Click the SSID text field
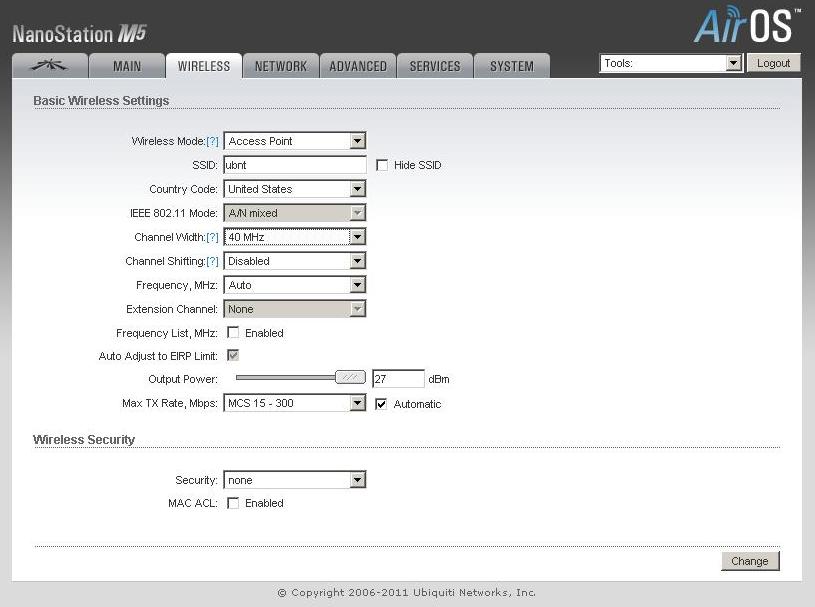 pos(295,165)
